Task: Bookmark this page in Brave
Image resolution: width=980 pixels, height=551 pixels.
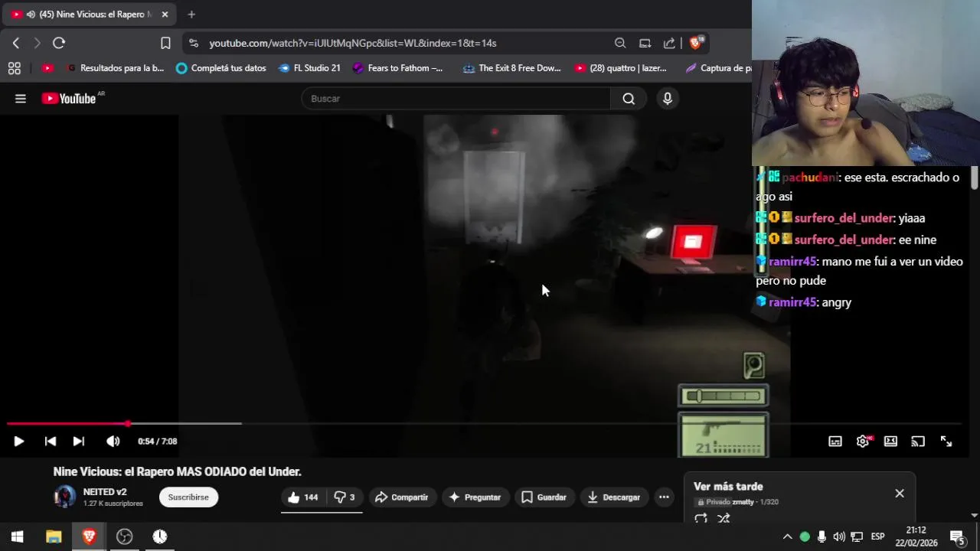Action: pos(165,43)
